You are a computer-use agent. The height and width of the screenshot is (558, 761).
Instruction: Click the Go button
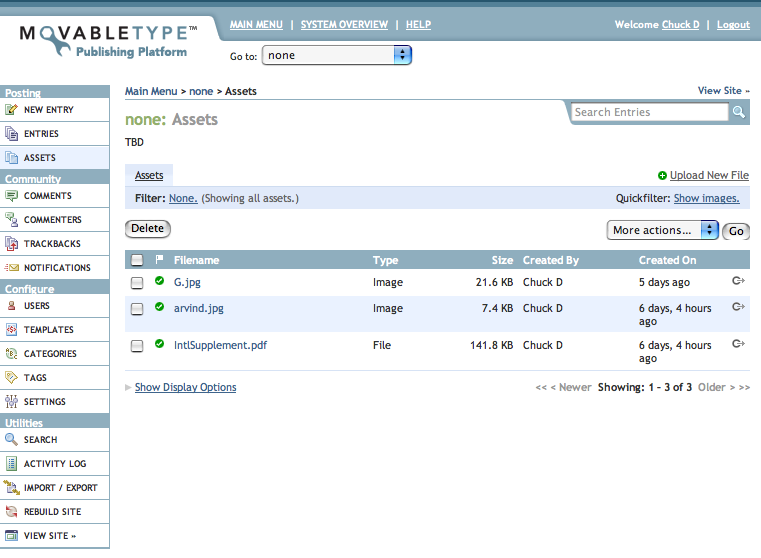[x=736, y=231]
